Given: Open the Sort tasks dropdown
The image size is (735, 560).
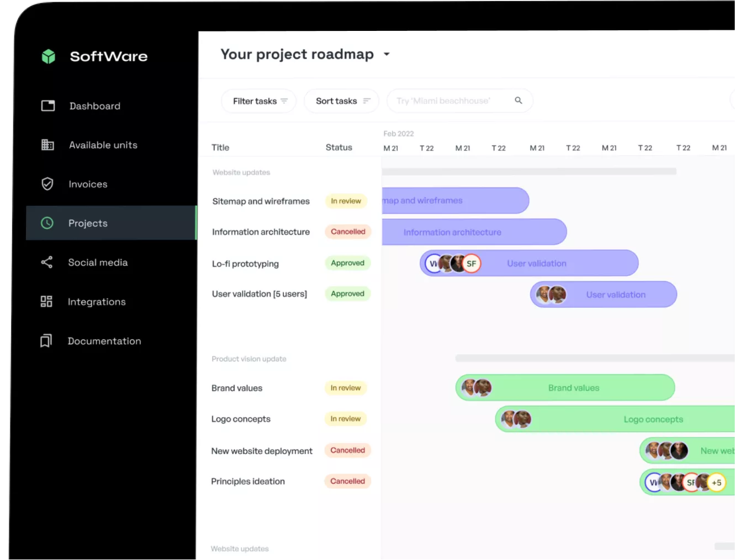Looking at the screenshot, I should coord(341,101).
